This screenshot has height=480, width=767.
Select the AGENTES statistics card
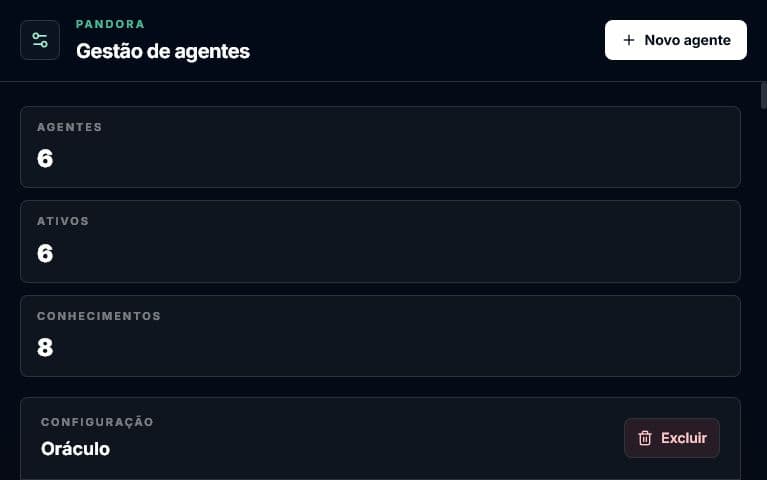[x=380, y=147]
